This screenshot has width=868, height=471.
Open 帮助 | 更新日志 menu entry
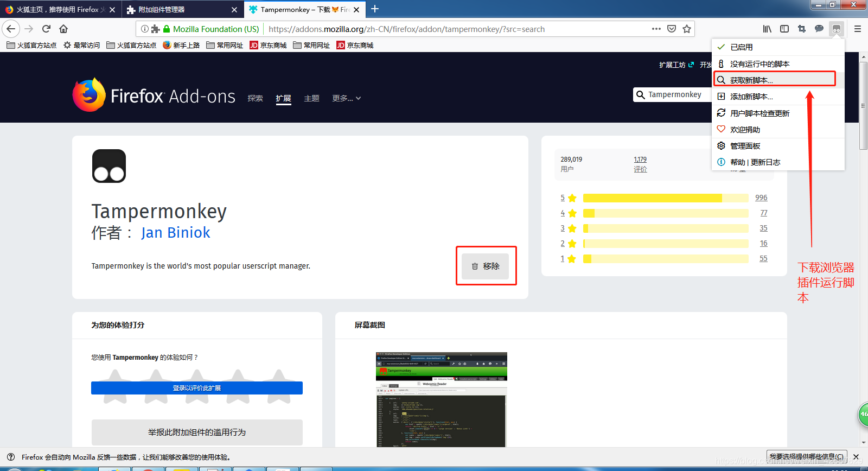pyautogui.click(x=778, y=162)
